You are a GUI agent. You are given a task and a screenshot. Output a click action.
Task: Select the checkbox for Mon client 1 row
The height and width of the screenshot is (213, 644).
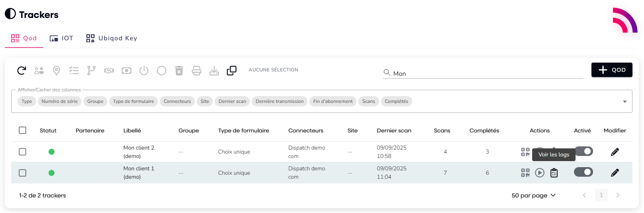23,173
